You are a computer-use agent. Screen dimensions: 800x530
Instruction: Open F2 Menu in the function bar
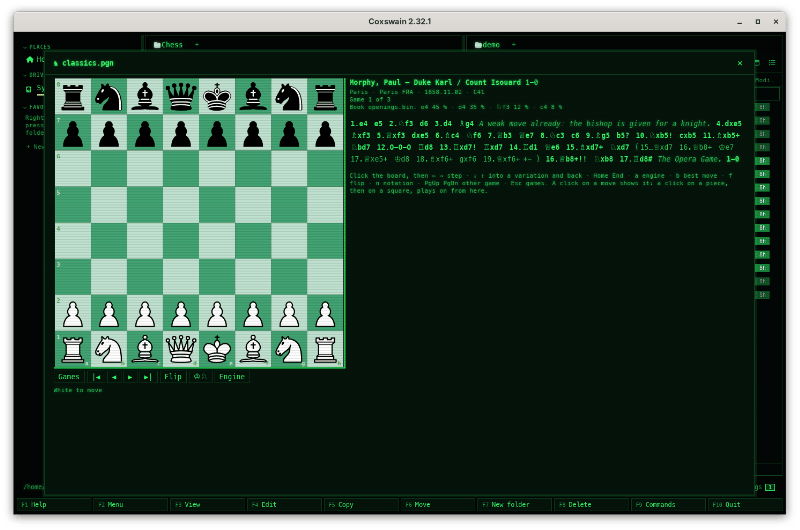tap(131, 504)
